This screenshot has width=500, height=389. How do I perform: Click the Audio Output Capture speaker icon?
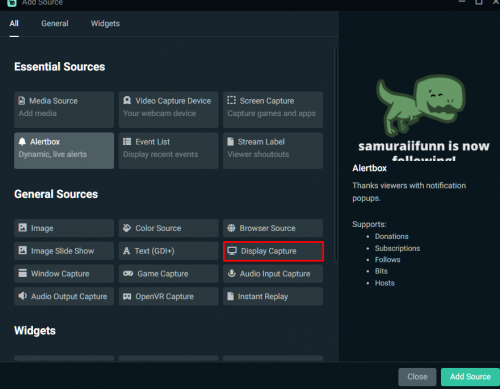click(x=22, y=296)
